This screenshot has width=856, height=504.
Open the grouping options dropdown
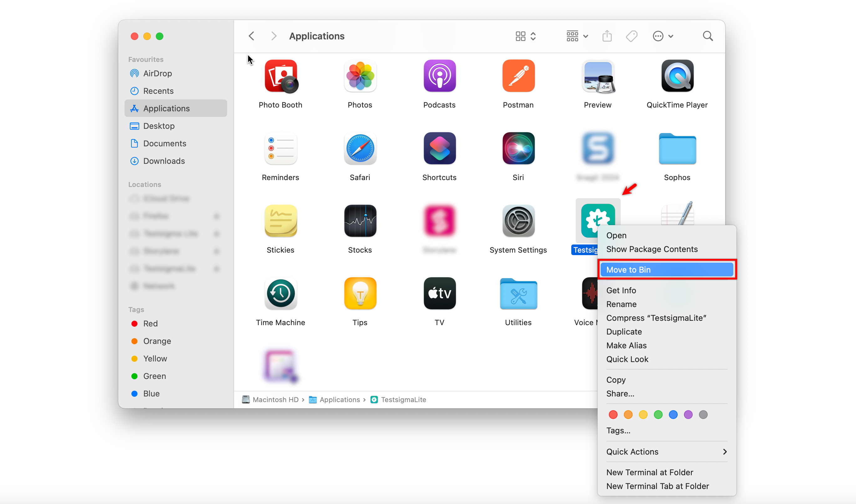pyautogui.click(x=576, y=36)
